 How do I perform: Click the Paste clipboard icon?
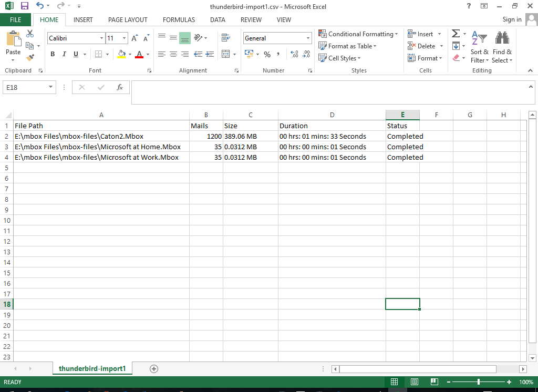[x=13, y=38]
